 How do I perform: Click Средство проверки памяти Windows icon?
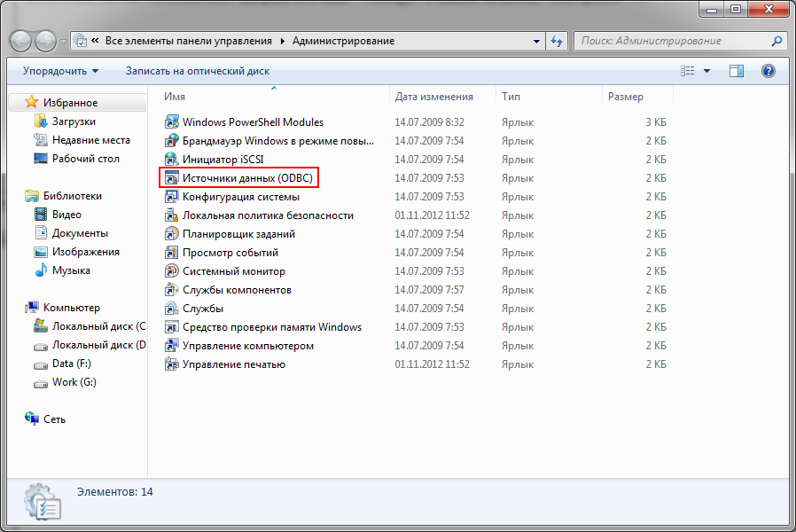point(172,327)
